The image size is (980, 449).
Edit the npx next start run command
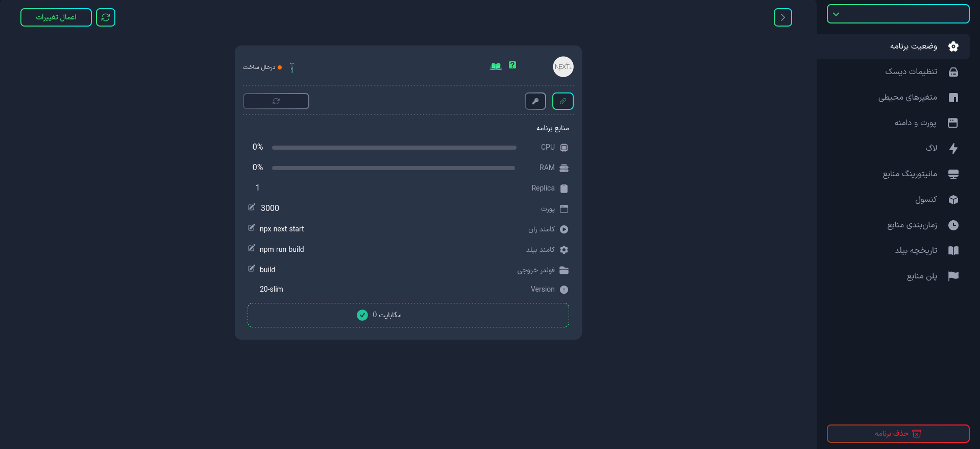click(252, 227)
